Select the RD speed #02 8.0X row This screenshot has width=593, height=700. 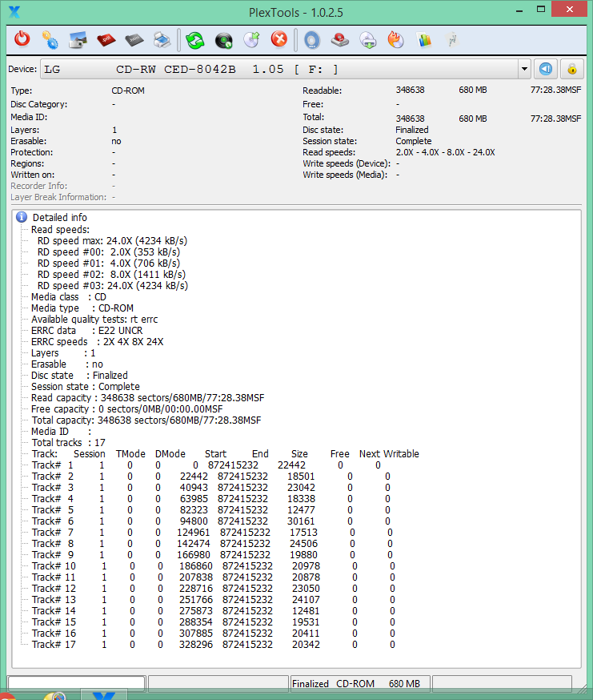click(111, 275)
